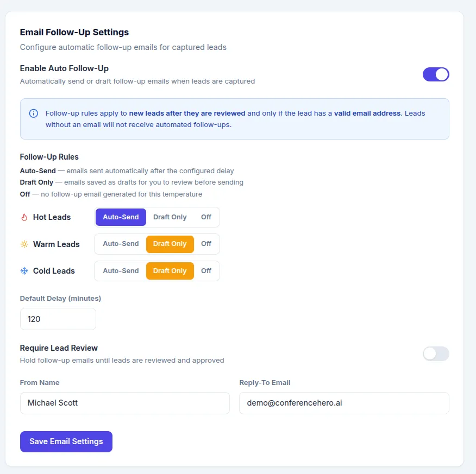This screenshot has height=474, width=476.
Task: Switch Warm Leads to Auto-Send
Action: tap(120, 244)
